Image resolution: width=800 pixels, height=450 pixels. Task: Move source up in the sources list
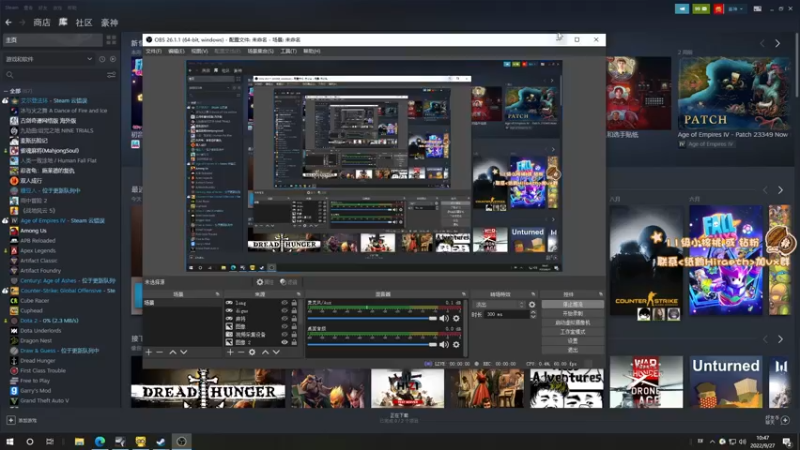pyautogui.click(x=265, y=352)
